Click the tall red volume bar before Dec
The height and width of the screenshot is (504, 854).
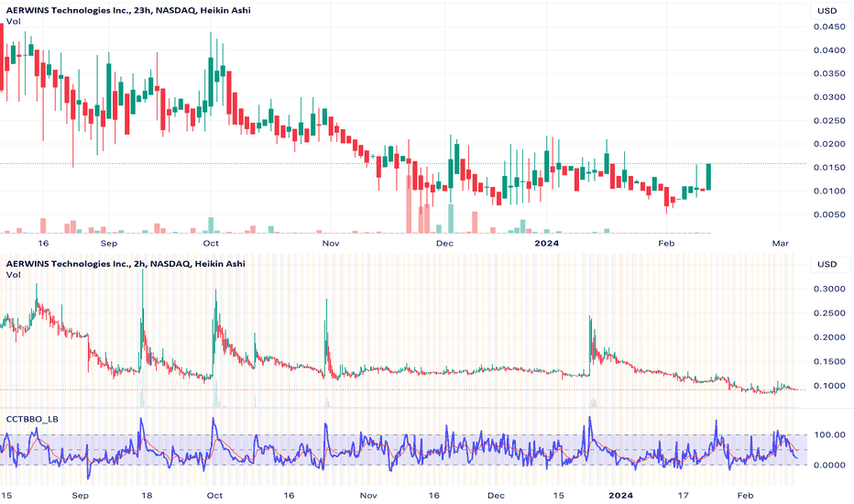tap(409, 203)
